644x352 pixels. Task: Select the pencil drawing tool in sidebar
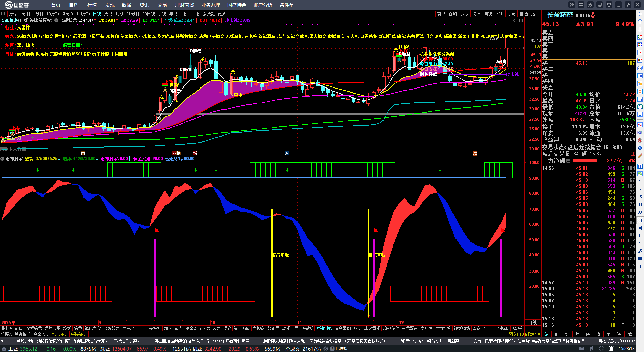(x=640, y=156)
